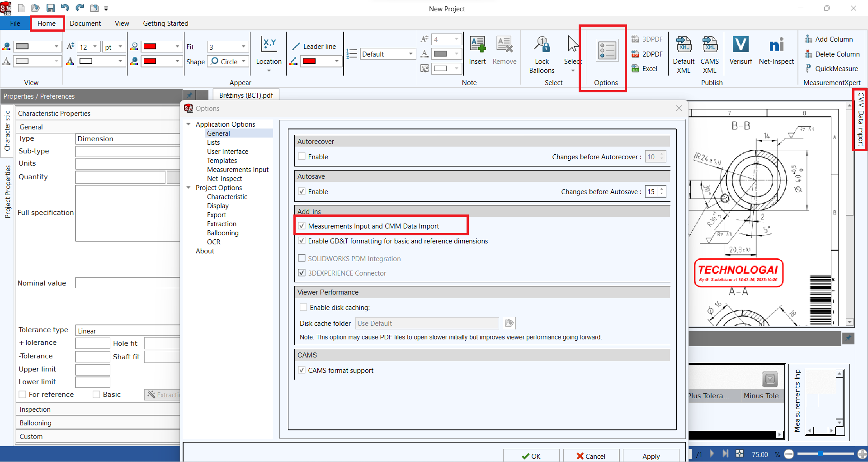Open the Verisurf publish tool
The width and height of the screenshot is (868, 462).
(x=741, y=51)
